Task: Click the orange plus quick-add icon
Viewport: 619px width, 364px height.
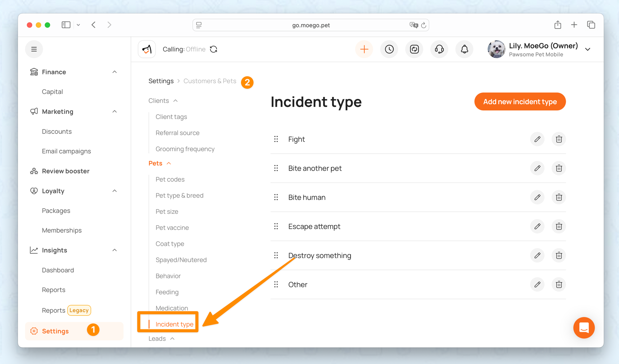Action: point(364,49)
